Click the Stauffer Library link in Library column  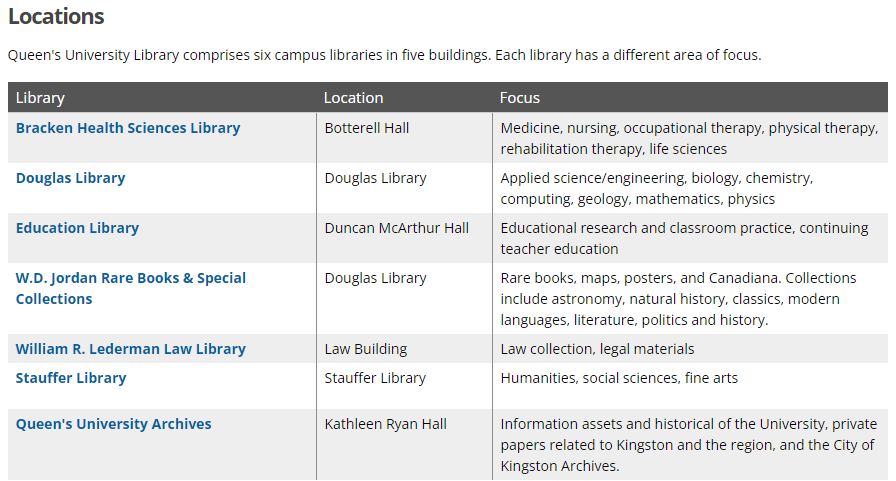click(70, 378)
